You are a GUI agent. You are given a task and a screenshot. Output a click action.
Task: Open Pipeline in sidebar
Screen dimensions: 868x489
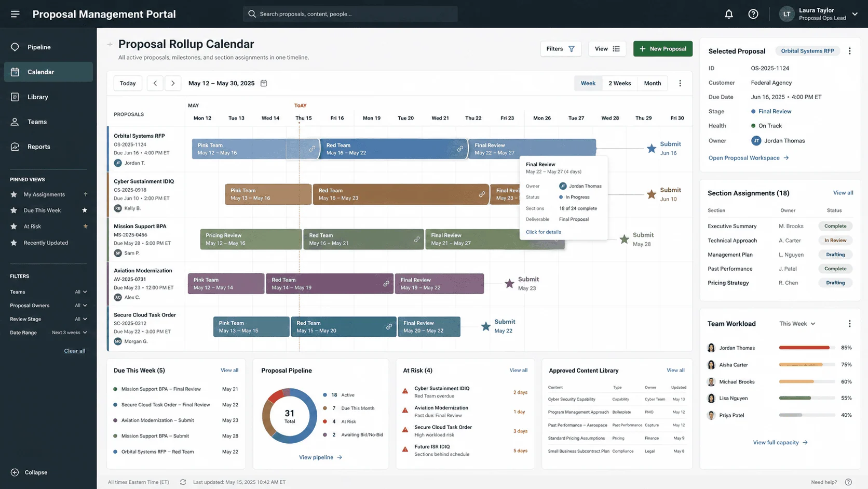point(48,47)
